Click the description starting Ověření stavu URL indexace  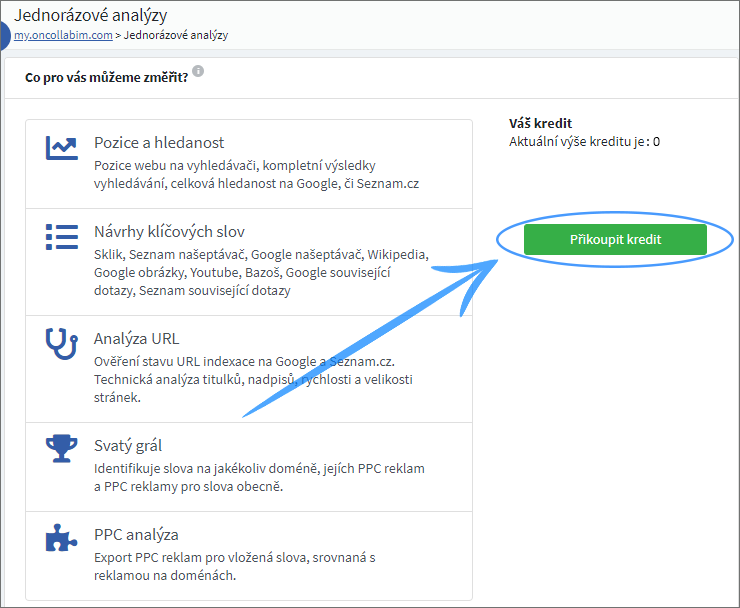(x=253, y=380)
